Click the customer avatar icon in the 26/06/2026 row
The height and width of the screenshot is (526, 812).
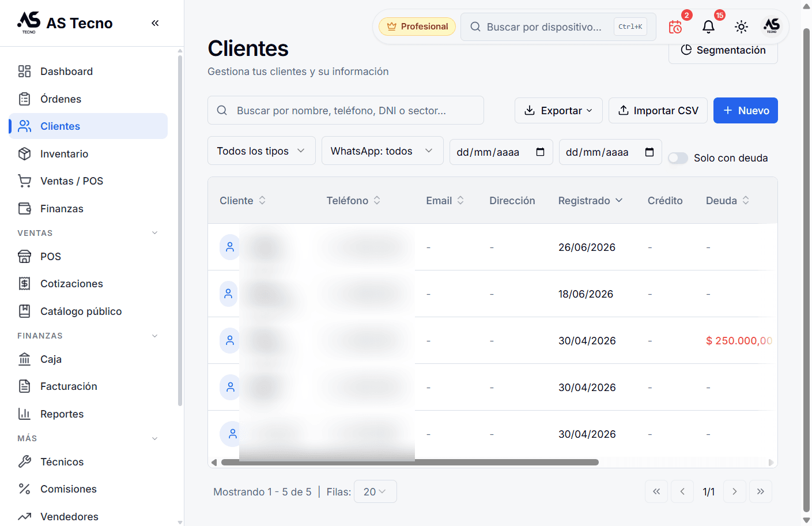(x=230, y=247)
